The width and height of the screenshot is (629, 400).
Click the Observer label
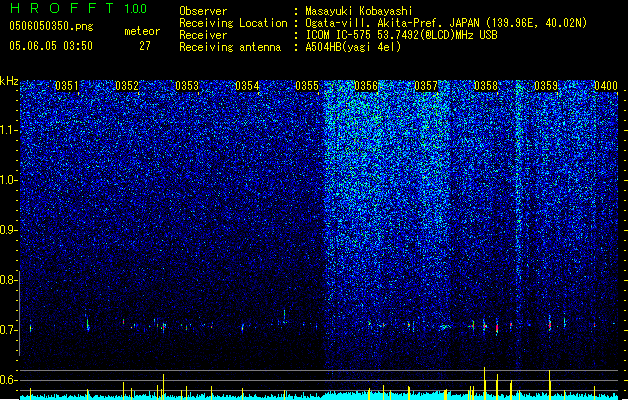(203, 11)
